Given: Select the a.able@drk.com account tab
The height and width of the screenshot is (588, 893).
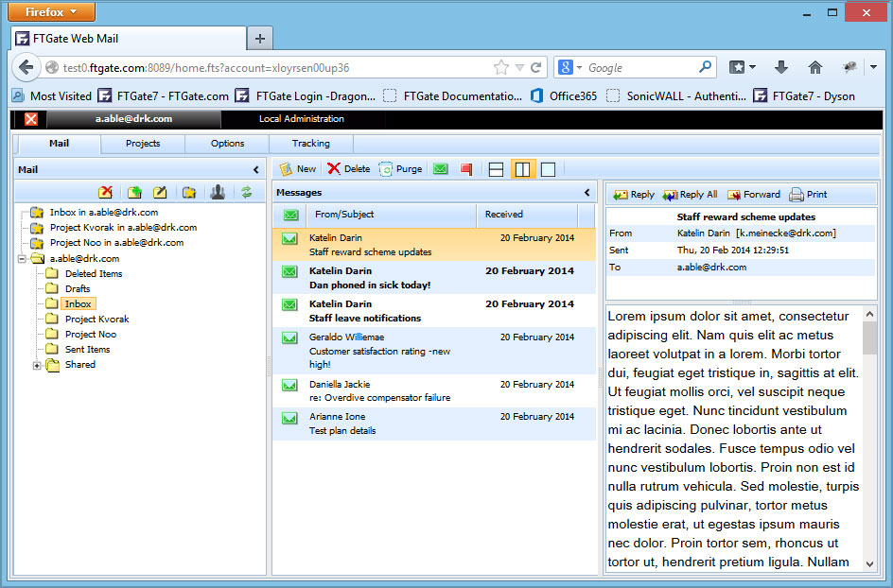Looking at the screenshot, I should click(x=133, y=119).
